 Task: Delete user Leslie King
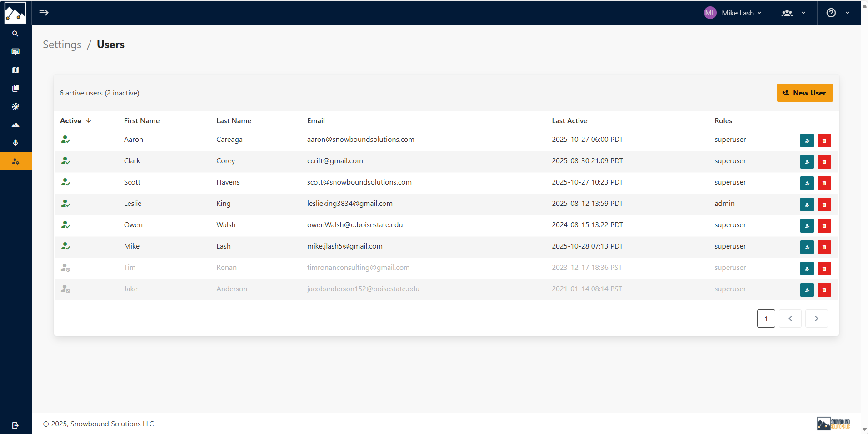(x=824, y=205)
